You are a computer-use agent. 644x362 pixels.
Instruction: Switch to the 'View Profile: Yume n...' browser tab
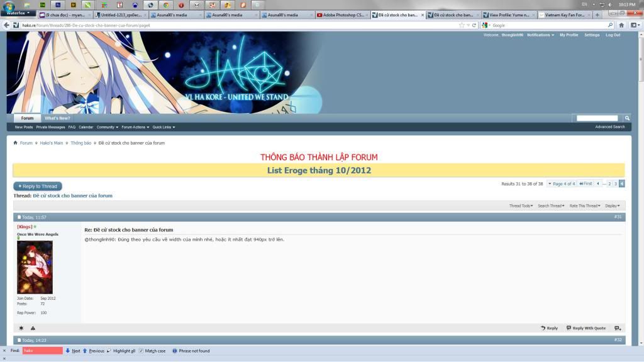pos(508,15)
